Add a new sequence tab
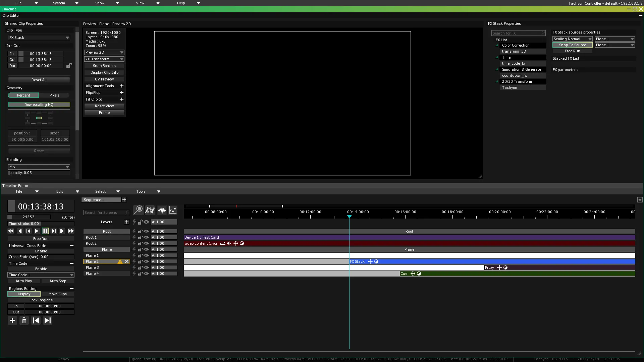The height and width of the screenshot is (362, 644). click(124, 200)
